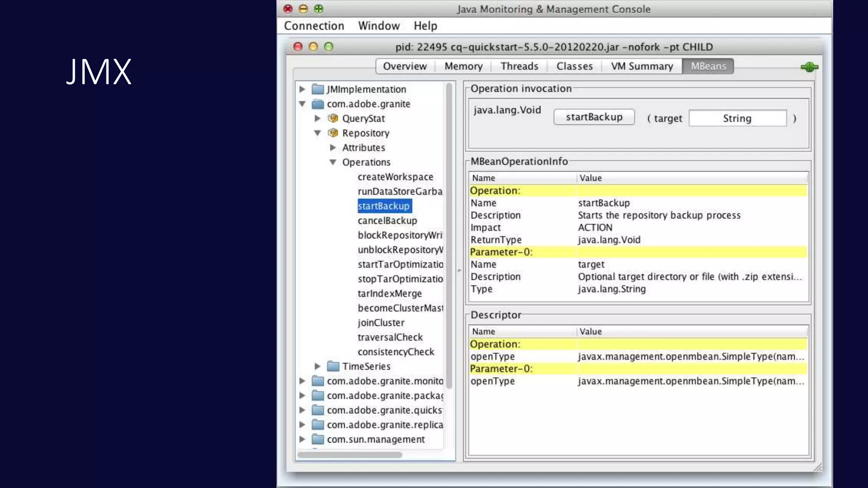Expand the QueryStat node
The image size is (868, 488).
[x=317, y=118]
